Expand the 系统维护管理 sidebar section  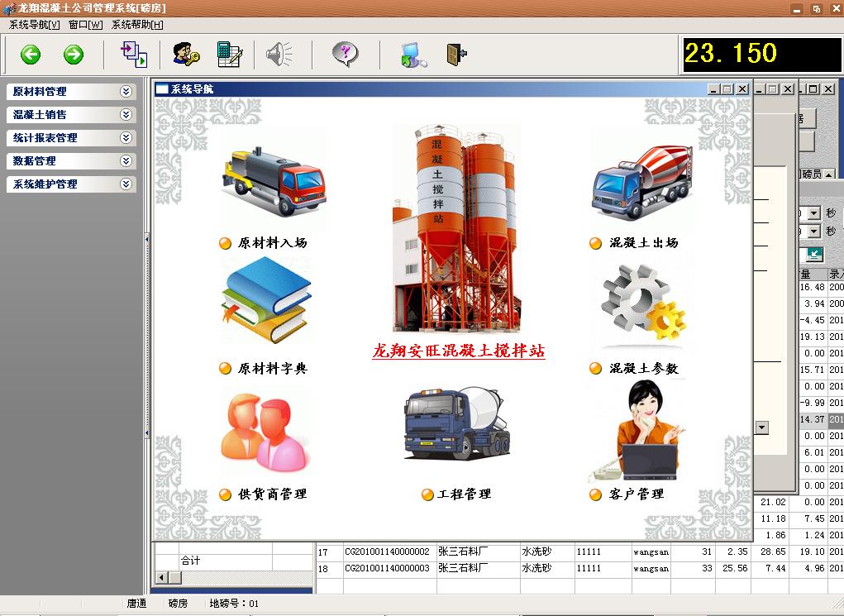126,184
